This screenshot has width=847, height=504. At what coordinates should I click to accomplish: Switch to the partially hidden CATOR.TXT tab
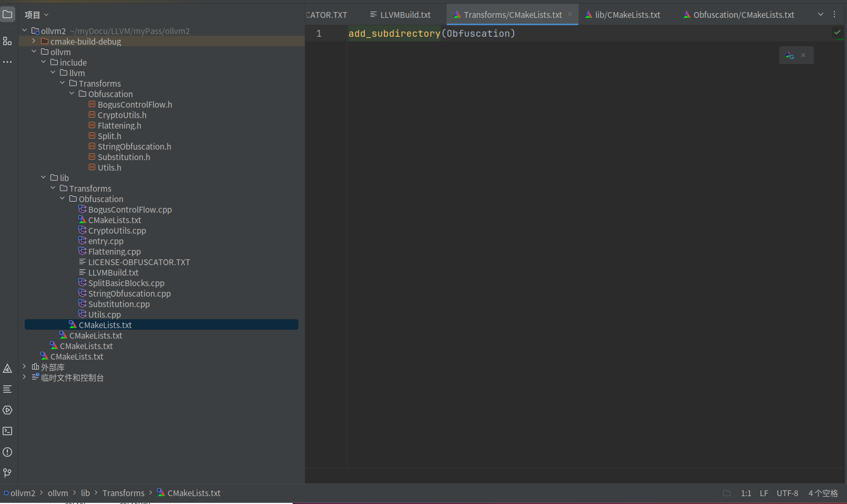(x=327, y=15)
